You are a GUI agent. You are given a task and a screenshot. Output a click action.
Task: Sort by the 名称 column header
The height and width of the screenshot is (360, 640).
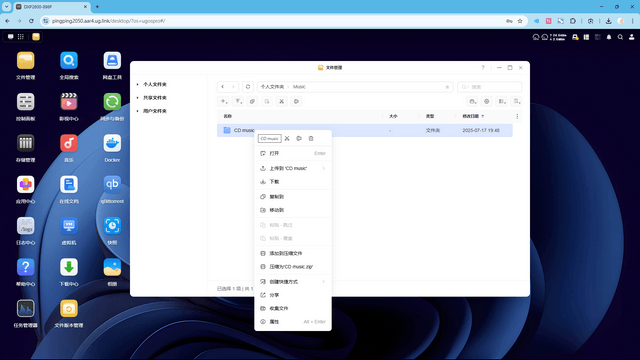coord(228,116)
